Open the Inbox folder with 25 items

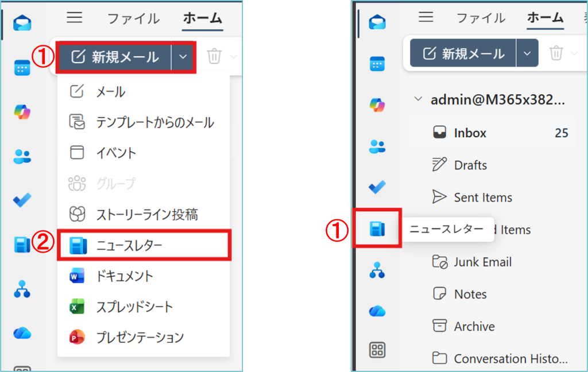470,133
